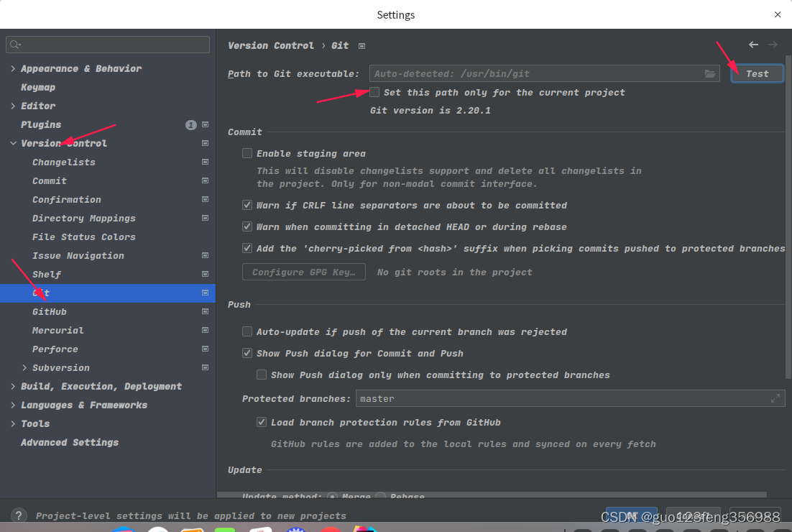Viewport: 792px width, 532px height.
Task: Enable 'Auto-update if push of current branch was rejected'
Action: coord(247,331)
